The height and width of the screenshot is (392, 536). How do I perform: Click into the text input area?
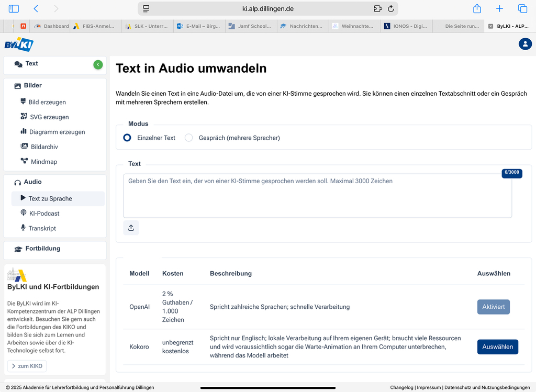[317, 196]
